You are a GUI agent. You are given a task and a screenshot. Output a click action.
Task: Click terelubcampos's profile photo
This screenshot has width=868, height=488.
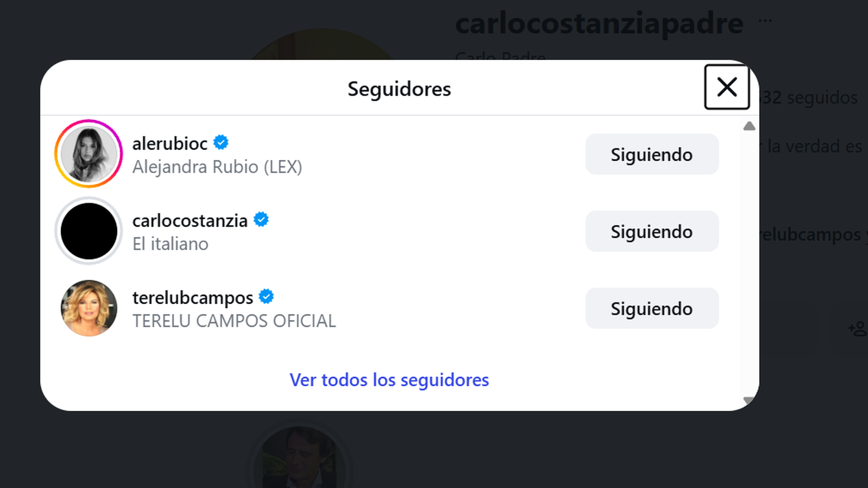pos(89,308)
